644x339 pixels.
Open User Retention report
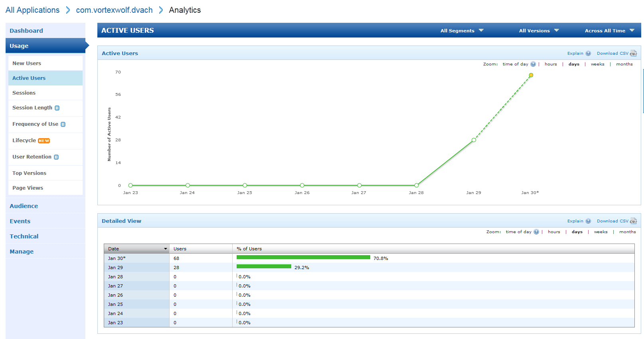coord(45,157)
